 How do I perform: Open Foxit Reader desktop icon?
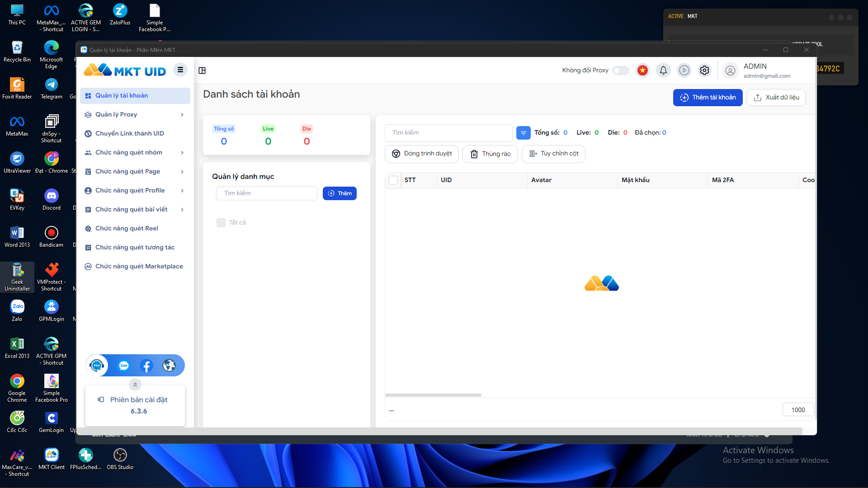coord(17,88)
